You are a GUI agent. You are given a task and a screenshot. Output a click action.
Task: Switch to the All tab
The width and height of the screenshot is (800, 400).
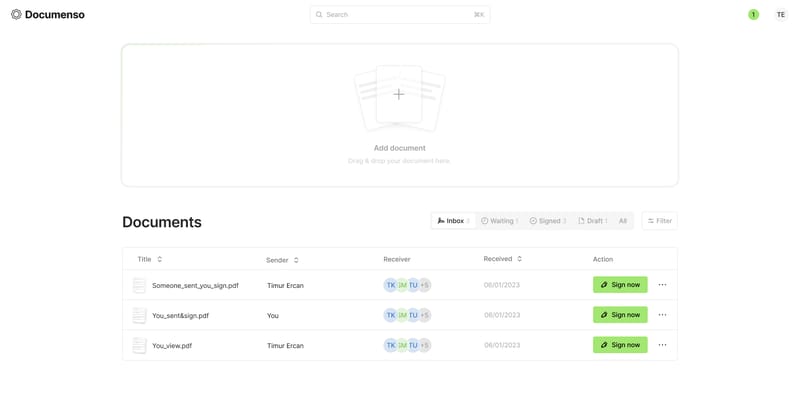[622, 221]
